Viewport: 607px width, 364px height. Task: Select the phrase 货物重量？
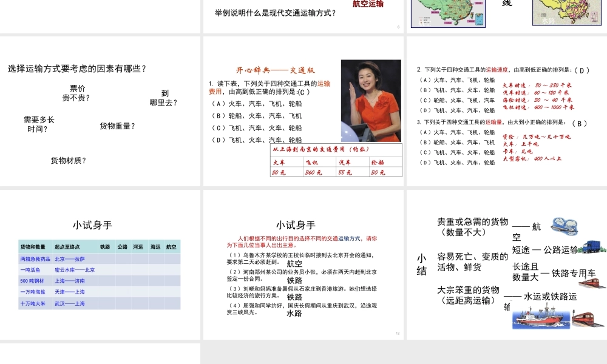[118, 126]
